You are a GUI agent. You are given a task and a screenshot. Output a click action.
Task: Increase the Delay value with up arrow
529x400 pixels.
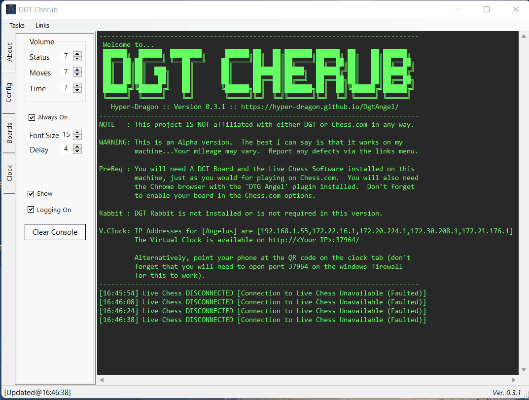(77, 146)
